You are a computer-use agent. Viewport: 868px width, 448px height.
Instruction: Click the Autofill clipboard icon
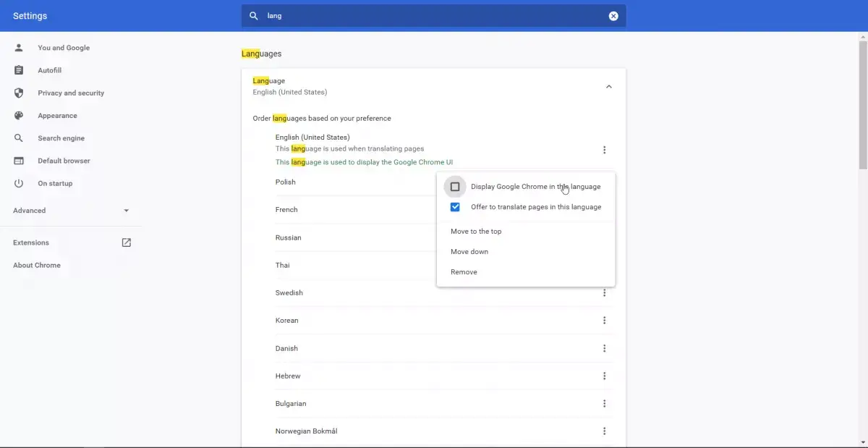click(x=19, y=70)
